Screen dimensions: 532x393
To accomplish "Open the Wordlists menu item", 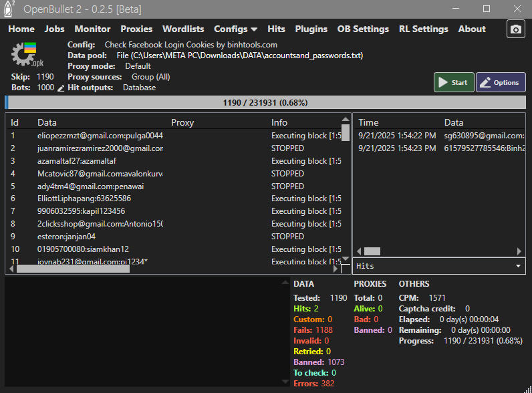I will pos(183,29).
